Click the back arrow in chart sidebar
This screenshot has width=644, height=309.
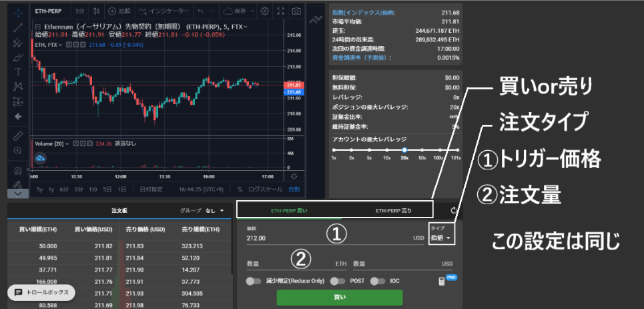[18, 117]
